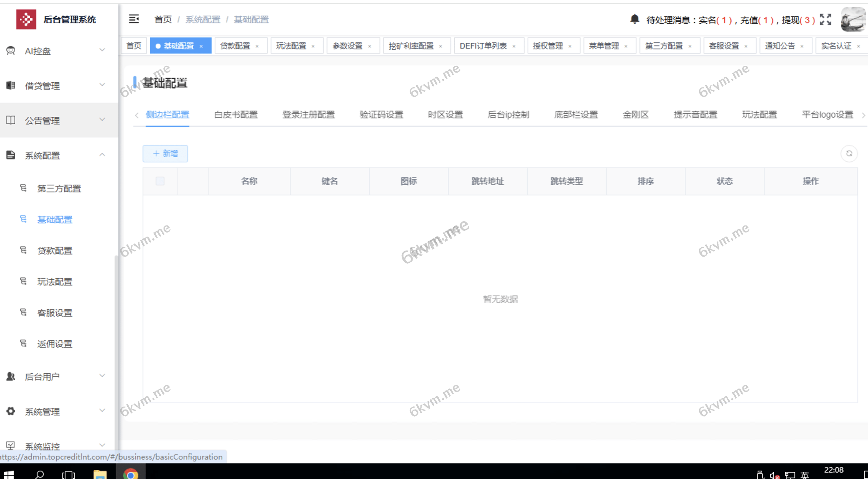Close the 基础配置 page tab

[x=201, y=46]
